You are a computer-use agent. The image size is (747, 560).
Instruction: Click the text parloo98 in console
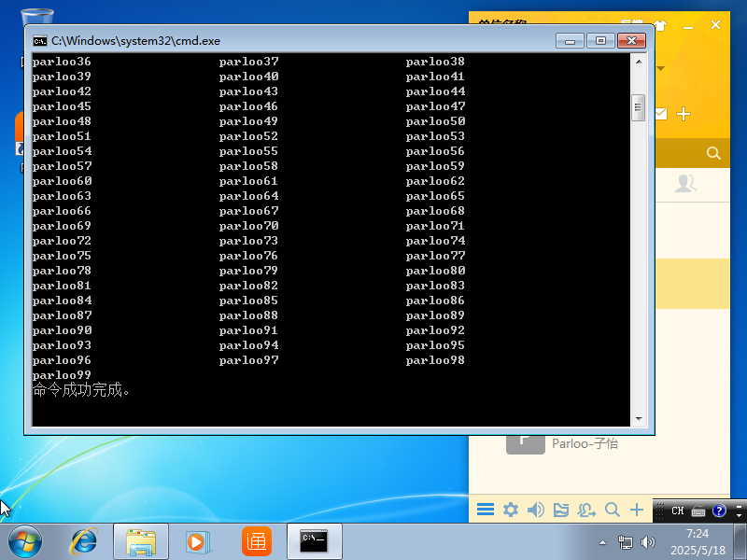(435, 360)
